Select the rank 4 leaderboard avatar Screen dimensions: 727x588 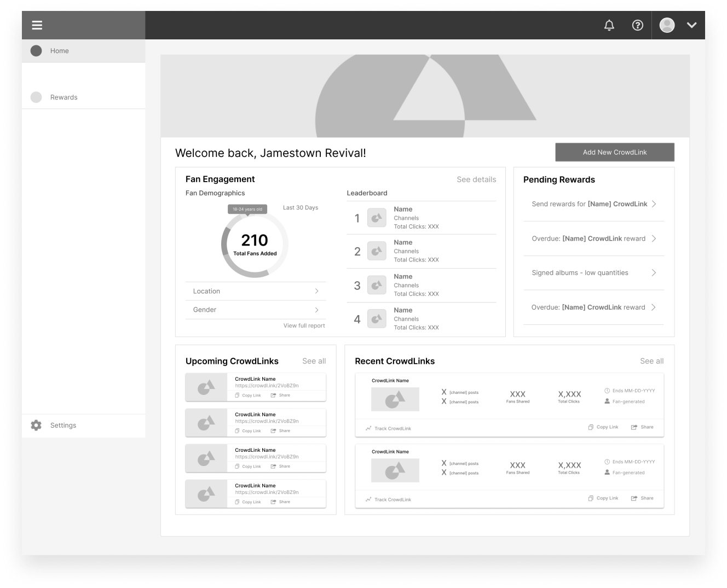pyautogui.click(x=377, y=319)
